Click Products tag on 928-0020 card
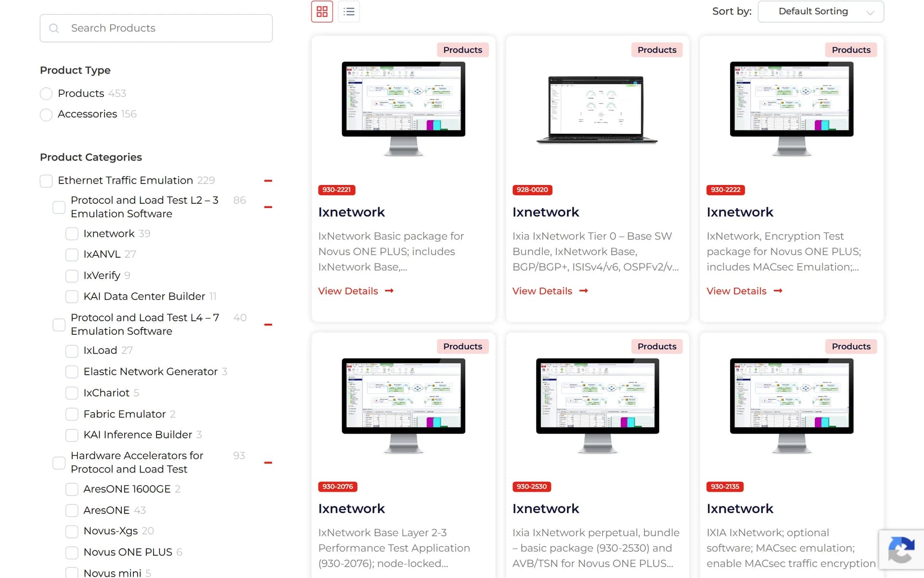Screen dimensions: 924x578 (657, 50)
